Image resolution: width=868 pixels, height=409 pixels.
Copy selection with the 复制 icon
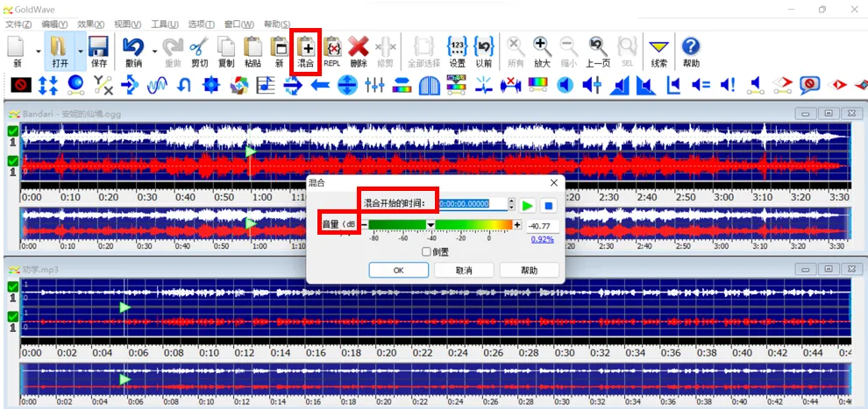(226, 47)
